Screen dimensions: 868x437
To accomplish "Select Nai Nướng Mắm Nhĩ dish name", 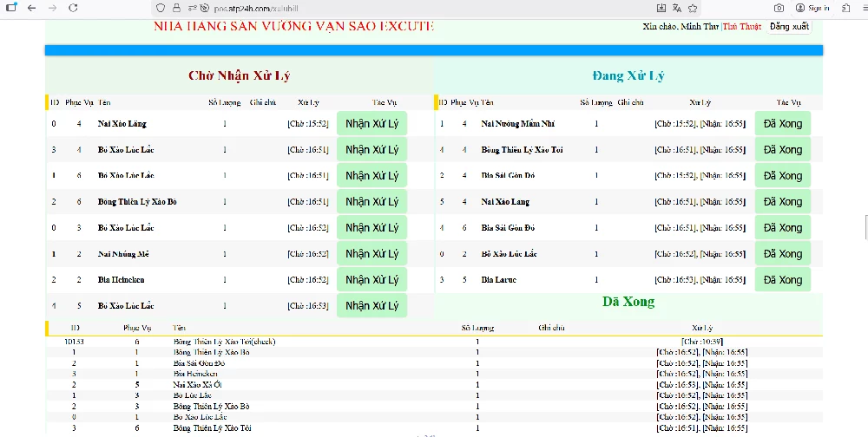I will click(x=517, y=123).
